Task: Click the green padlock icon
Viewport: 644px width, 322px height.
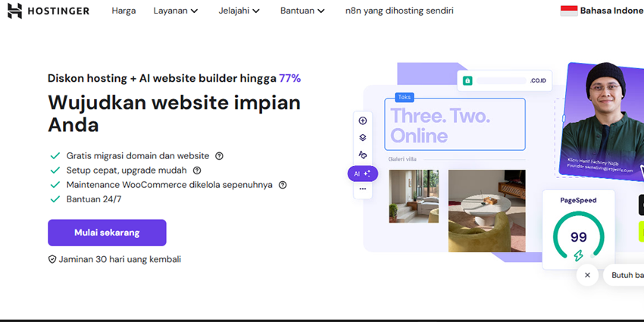Action: (x=467, y=80)
